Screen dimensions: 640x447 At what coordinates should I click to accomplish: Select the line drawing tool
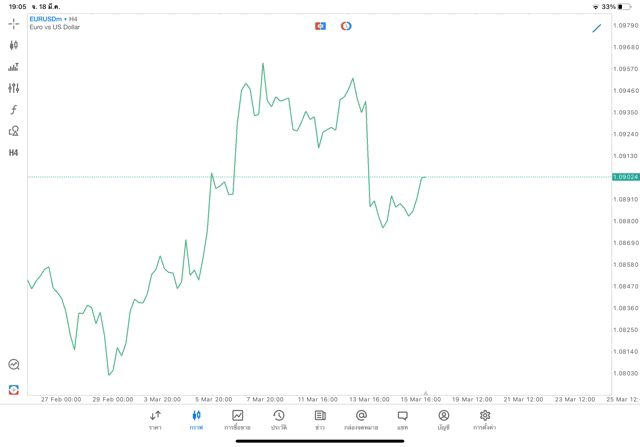click(x=597, y=28)
